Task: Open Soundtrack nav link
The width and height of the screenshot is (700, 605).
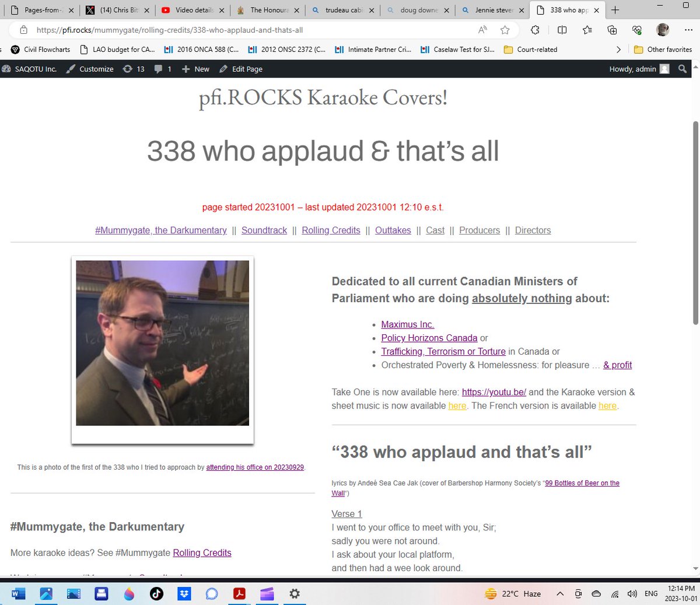Action: point(264,230)
